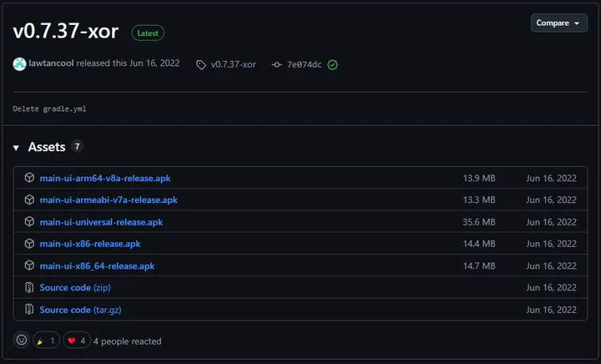Click the Assets count badge 7
The width and height of the screenshot is (601, 364).
pyautogui.click(x=77, y=146)
